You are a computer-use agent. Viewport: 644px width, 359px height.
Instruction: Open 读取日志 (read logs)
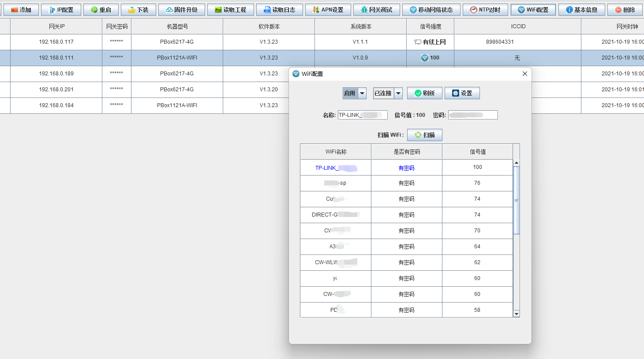(280, 10)
